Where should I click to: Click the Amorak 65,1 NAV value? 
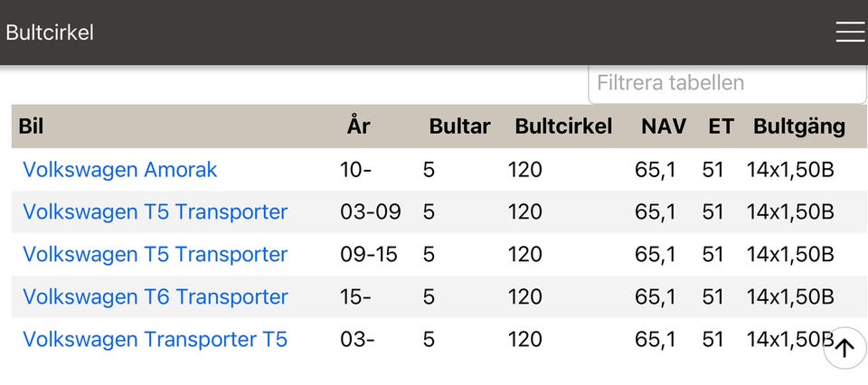pos(656,170)
